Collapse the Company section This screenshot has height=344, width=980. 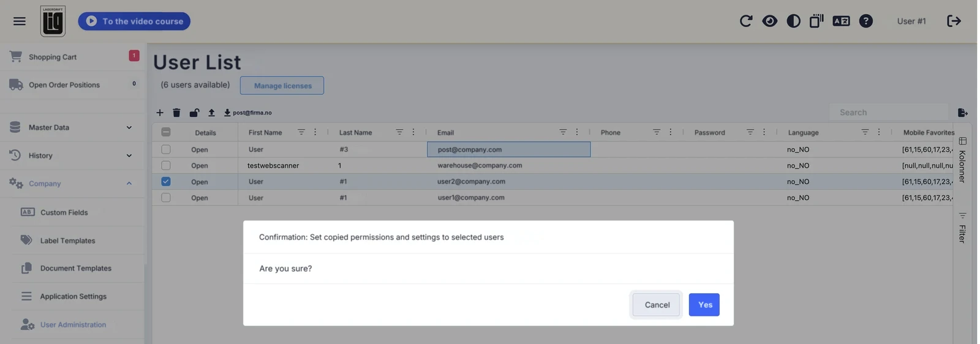point(73,184)
